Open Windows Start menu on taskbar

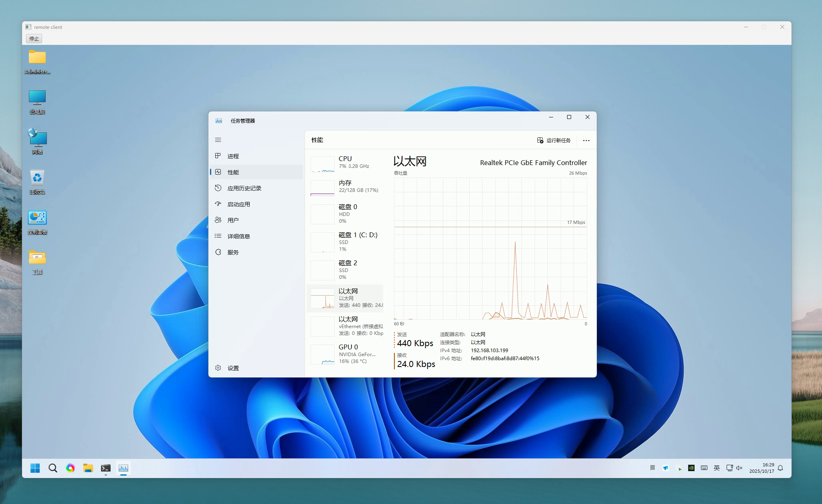(x=35, y=468)
